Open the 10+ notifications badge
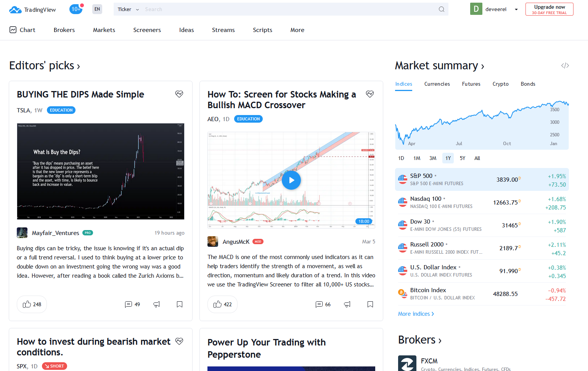 (76, 9)
